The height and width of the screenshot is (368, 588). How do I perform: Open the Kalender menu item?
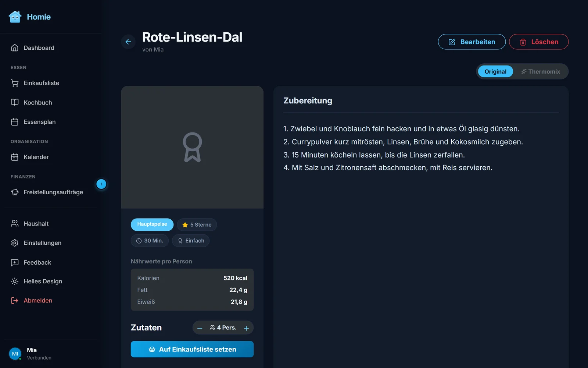51,157
